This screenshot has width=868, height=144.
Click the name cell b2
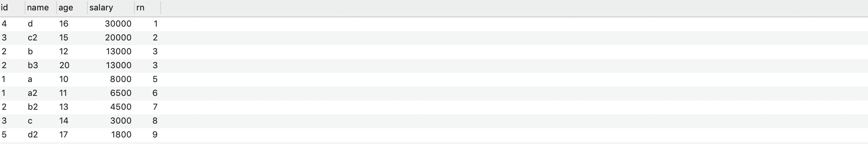[33, 107]
